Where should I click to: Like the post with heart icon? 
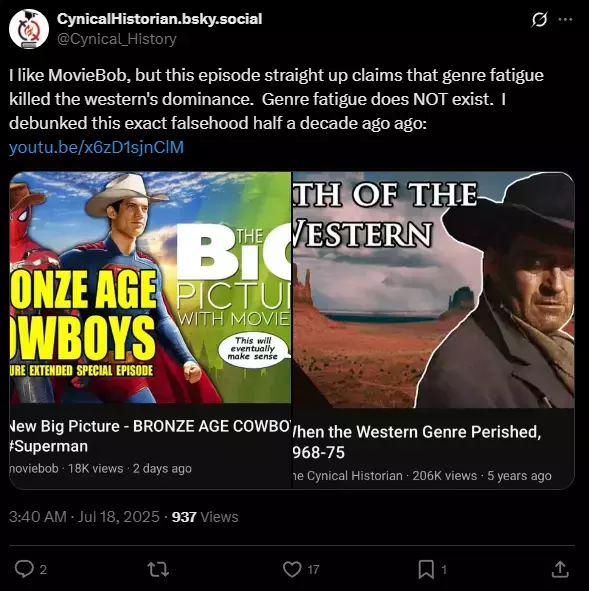point(292,569)
